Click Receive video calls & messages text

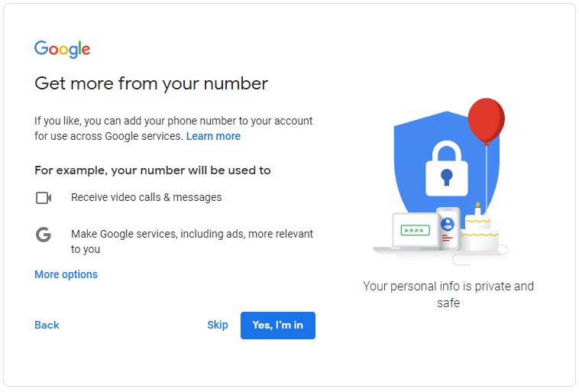(146, 197)
